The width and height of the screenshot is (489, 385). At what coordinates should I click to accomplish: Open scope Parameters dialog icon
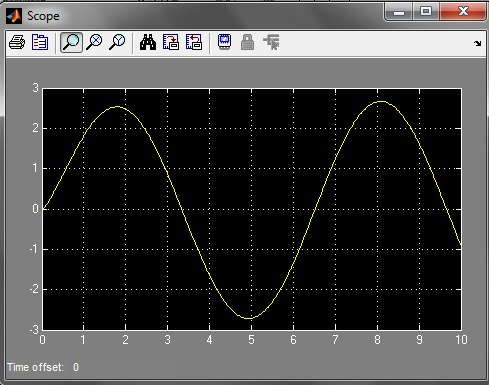pos(40,42)
